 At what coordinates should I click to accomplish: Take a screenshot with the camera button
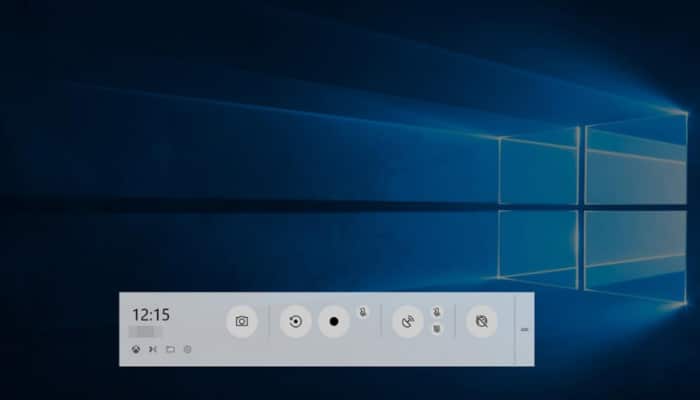[x=242, y=321]
